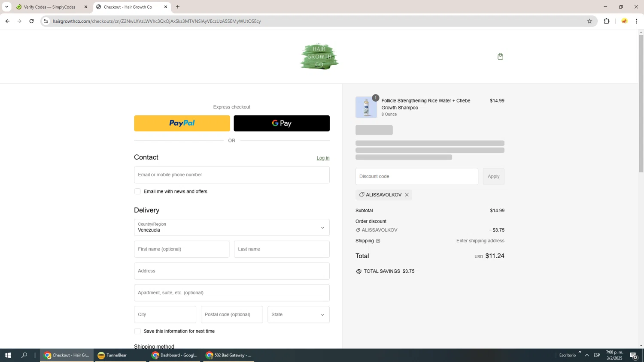Screen dimensions: 644x362
Task: Click the Hair Growth Co logo
Action: [x=319, y=57]
